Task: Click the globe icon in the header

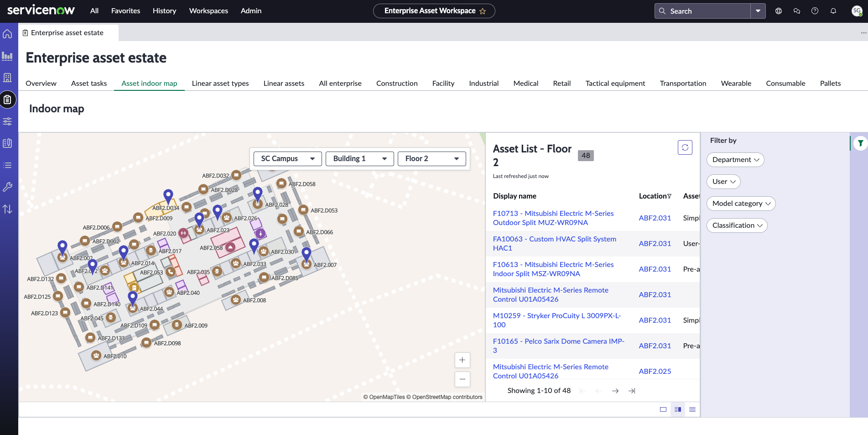Action: [779, 11]
